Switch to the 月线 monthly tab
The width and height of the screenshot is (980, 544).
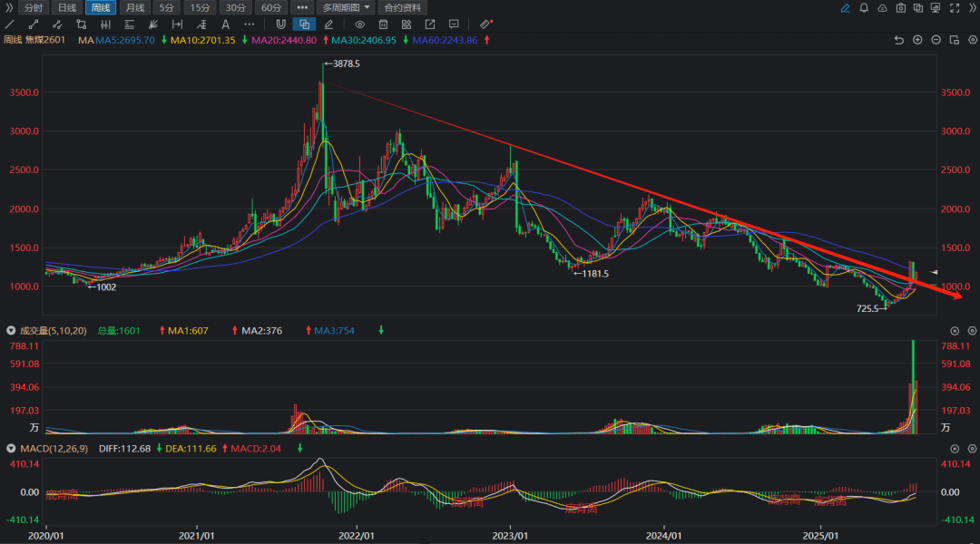pyautogui.click(x=134, y=7)
